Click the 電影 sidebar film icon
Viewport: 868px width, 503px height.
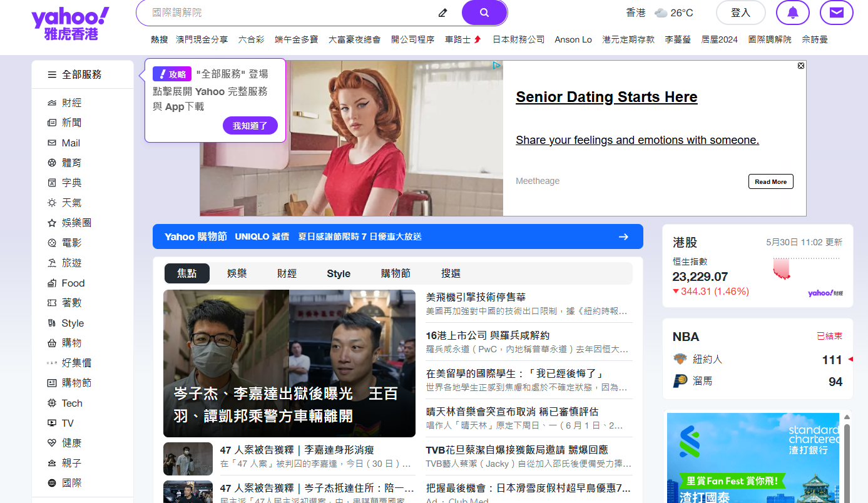coord(52,243)
